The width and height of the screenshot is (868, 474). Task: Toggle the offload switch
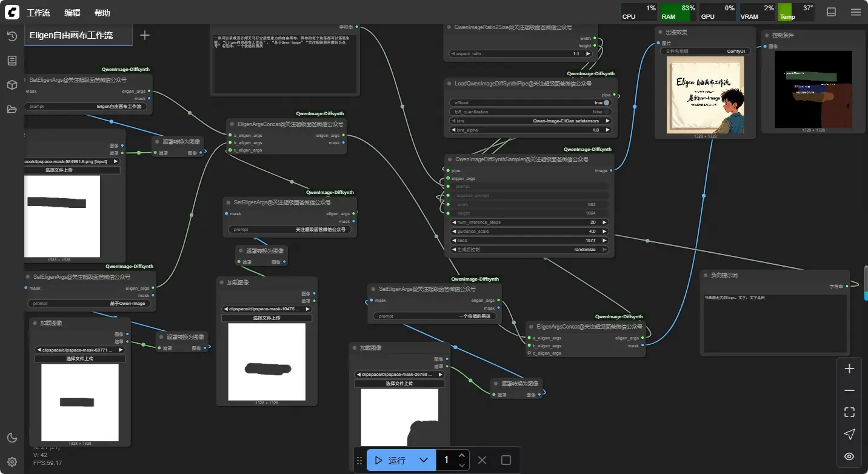coord(606,103)
